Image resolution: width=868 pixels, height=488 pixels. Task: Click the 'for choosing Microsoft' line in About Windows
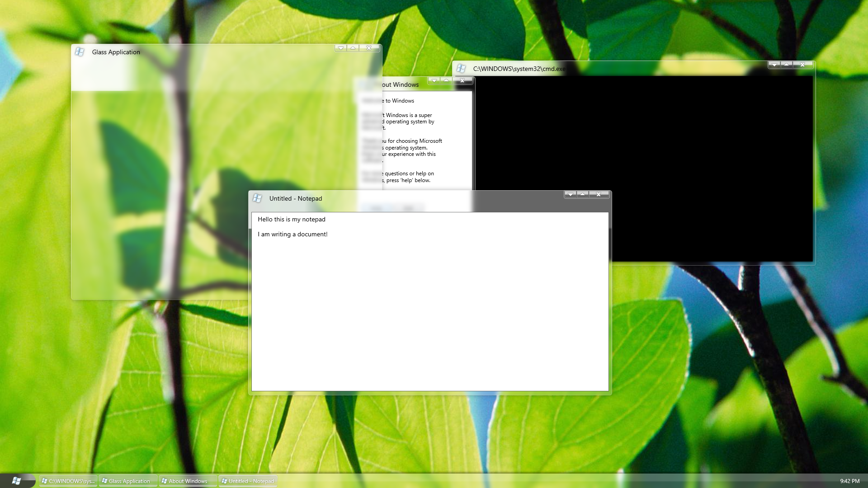tap(415, 141)
